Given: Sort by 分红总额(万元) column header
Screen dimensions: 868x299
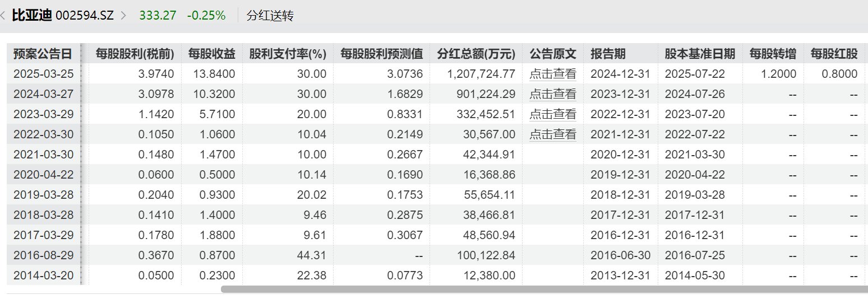Looking at the screenshot, I should (476, 54).
